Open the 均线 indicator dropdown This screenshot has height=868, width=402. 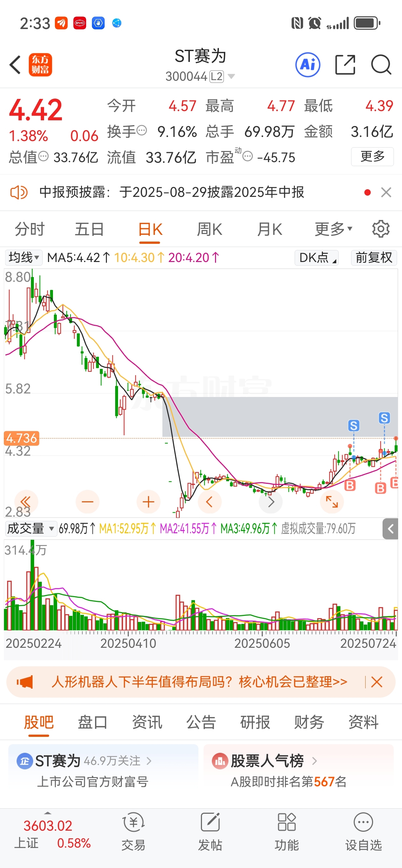[x=24, y=258]
